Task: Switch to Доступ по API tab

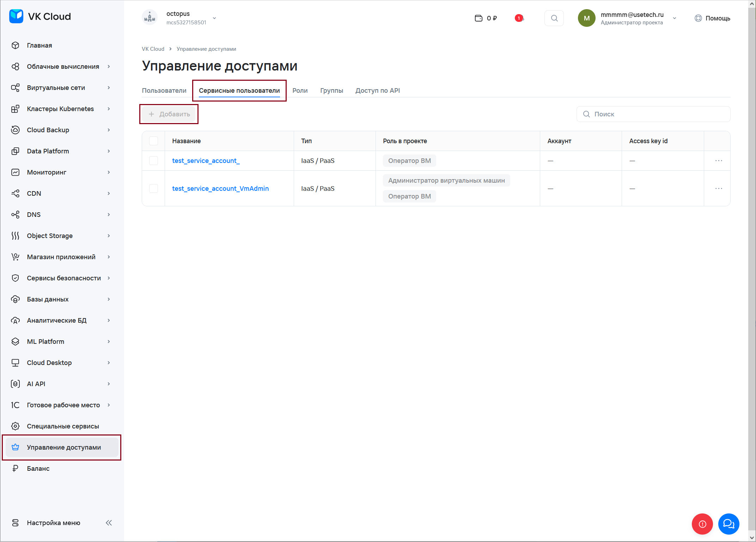Action: pyautogui.click(x=378, y=91)
